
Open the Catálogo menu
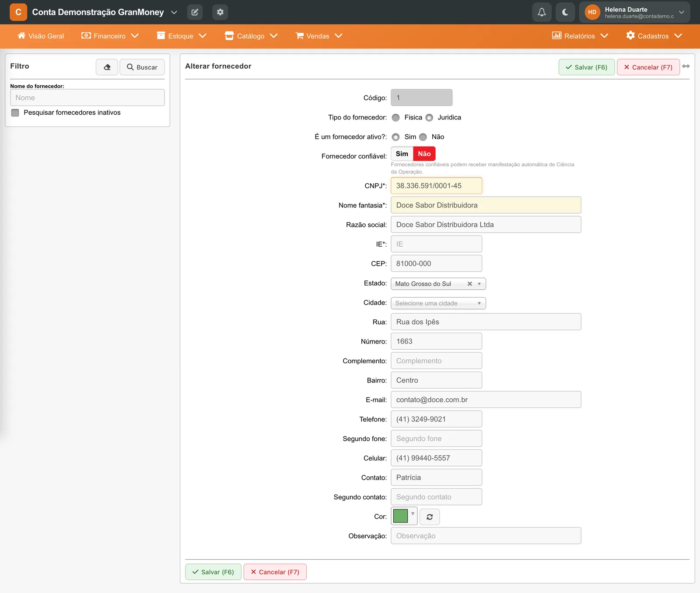coord(251,36)
